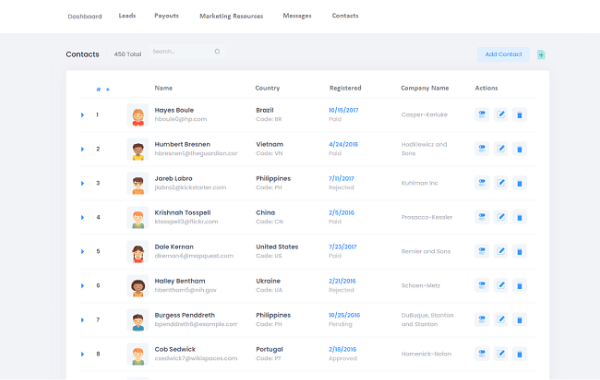Expand row 4 Krishnah Tosspell details

tap(82, 217)
